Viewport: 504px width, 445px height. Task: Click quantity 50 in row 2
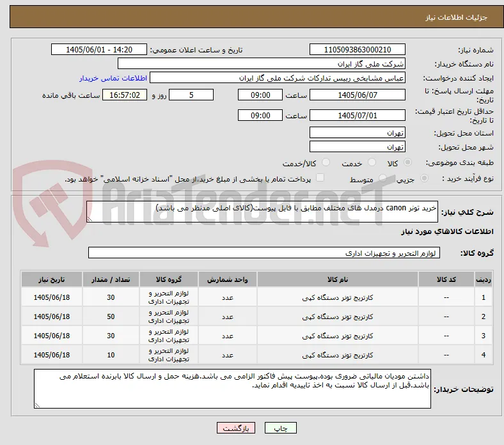111,316
